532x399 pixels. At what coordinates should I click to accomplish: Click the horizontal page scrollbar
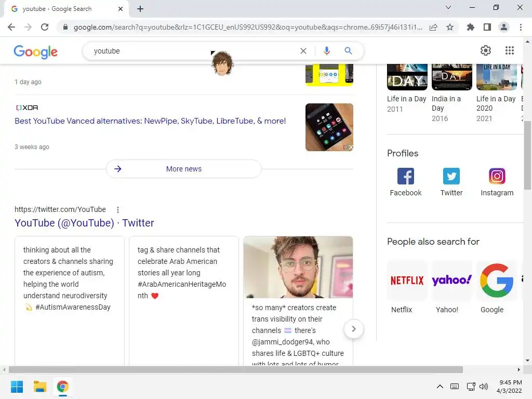tap(236, 369)
